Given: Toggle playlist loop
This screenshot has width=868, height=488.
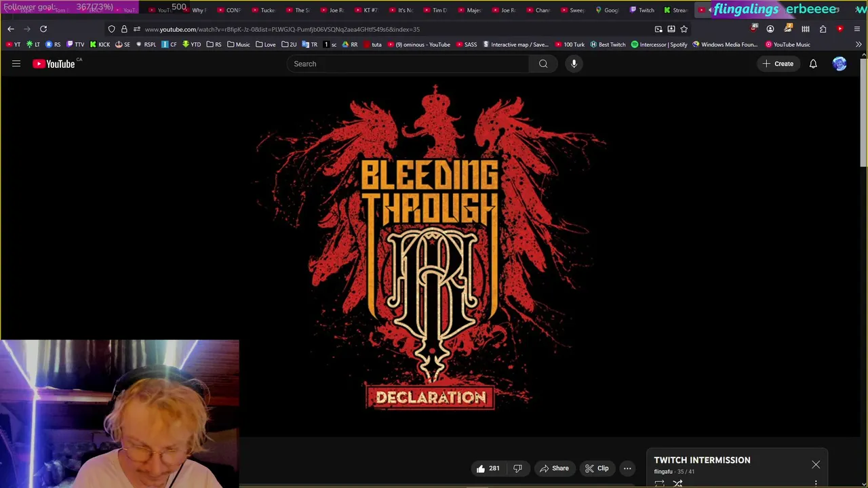Looking at the screenshot, I should point(659,484).
